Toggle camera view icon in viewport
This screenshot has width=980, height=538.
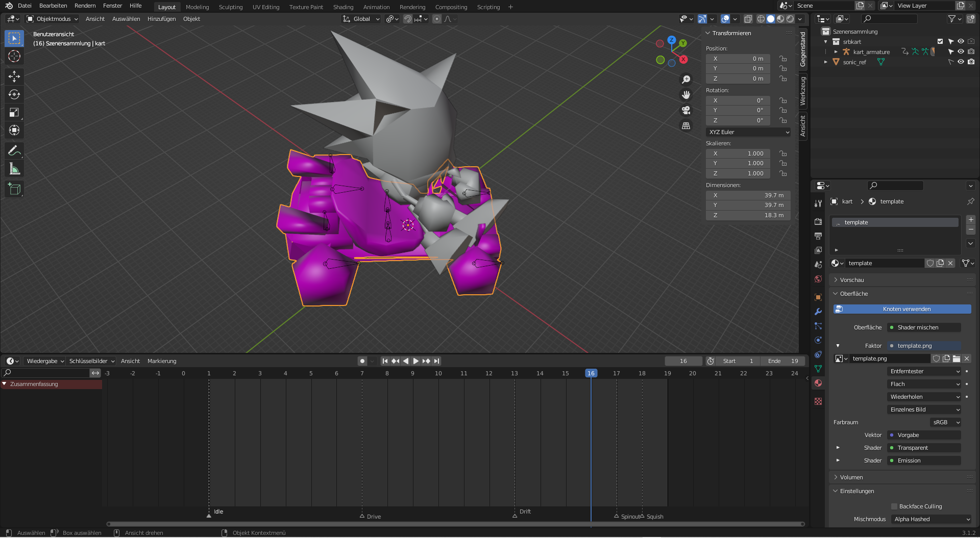pos(686,110)
